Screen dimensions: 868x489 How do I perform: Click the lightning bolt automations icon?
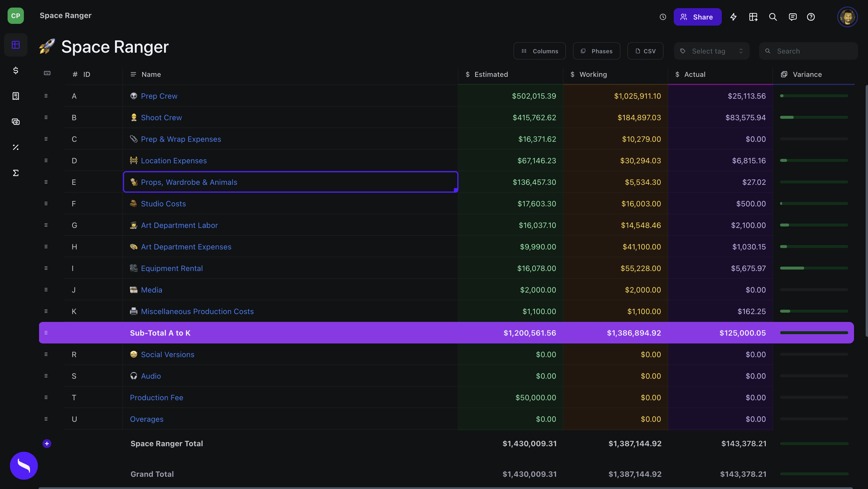[x=733, y=17]
